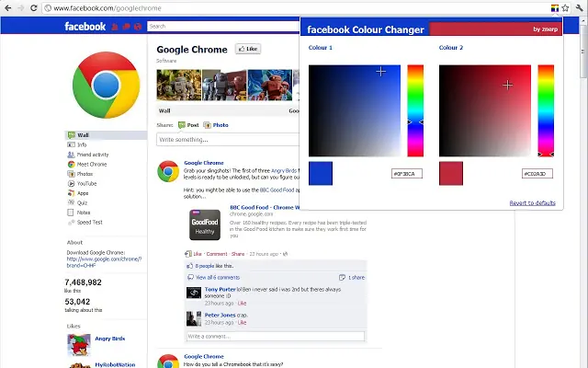The width and height of the screenshot is (588, 368).
Task: Click the Info icon in sidebar
Action: click(71, 144)
